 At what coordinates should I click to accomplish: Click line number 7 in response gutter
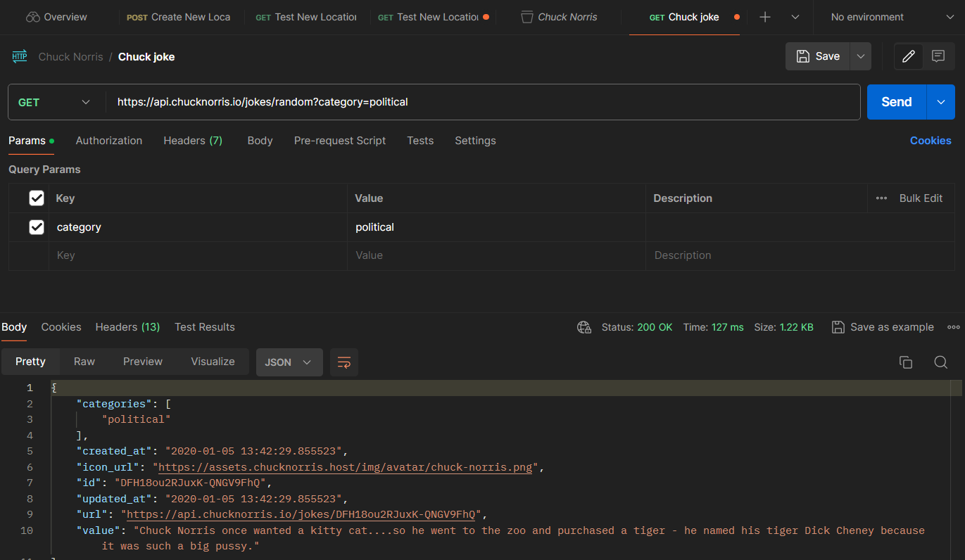(30, 483)
